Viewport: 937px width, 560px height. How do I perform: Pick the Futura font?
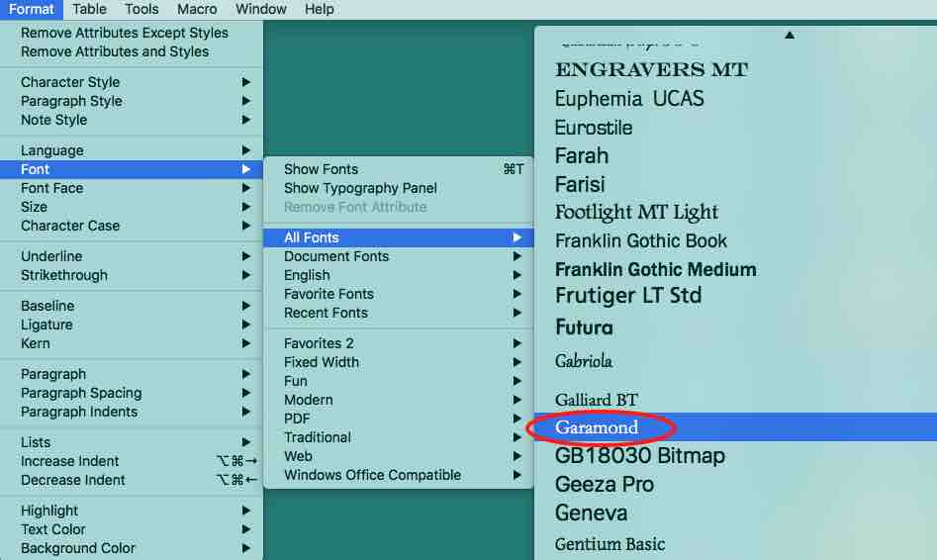[584, 327]
